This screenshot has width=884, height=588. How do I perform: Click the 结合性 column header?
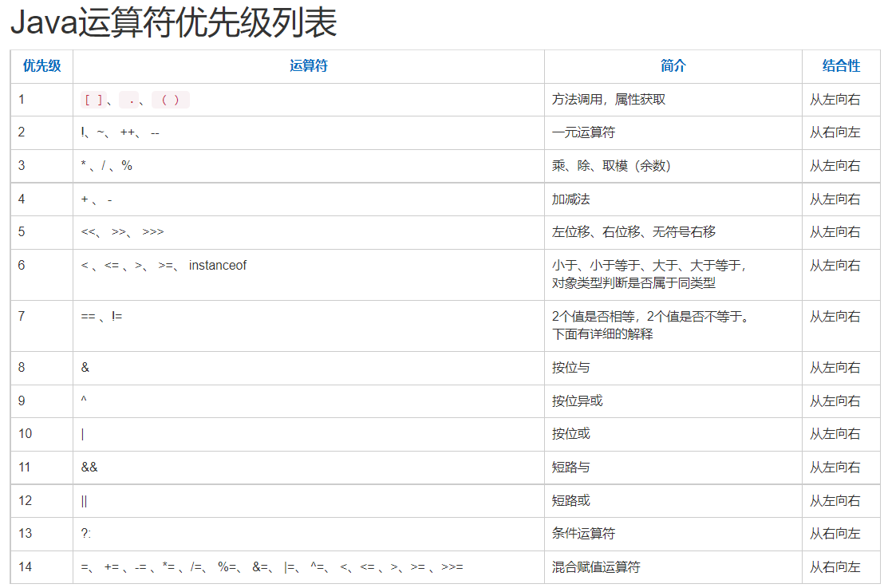[x=841, y=66]
